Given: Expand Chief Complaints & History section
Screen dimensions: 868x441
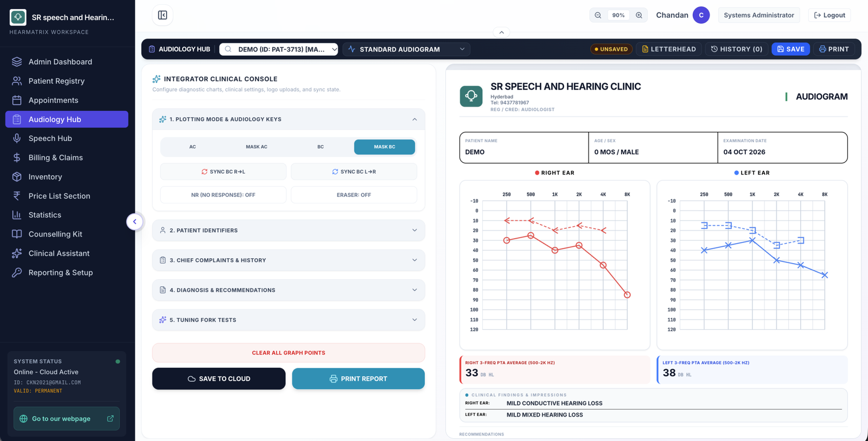Looking at the screenshot, I should (289, 260).
